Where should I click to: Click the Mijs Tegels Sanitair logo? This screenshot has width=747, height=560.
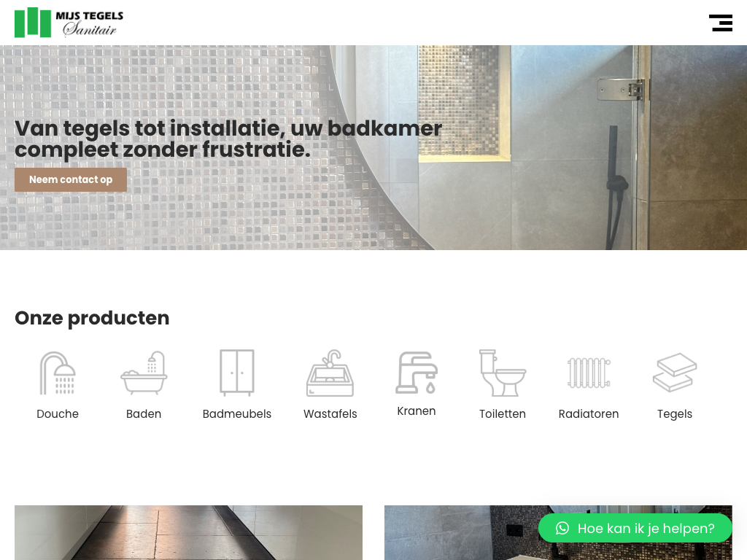point(69,23)
